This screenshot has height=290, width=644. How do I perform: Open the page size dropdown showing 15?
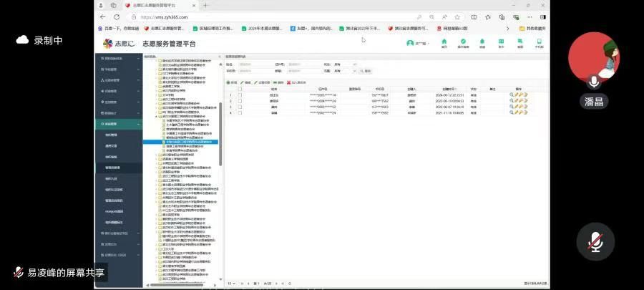pos(231,284)
